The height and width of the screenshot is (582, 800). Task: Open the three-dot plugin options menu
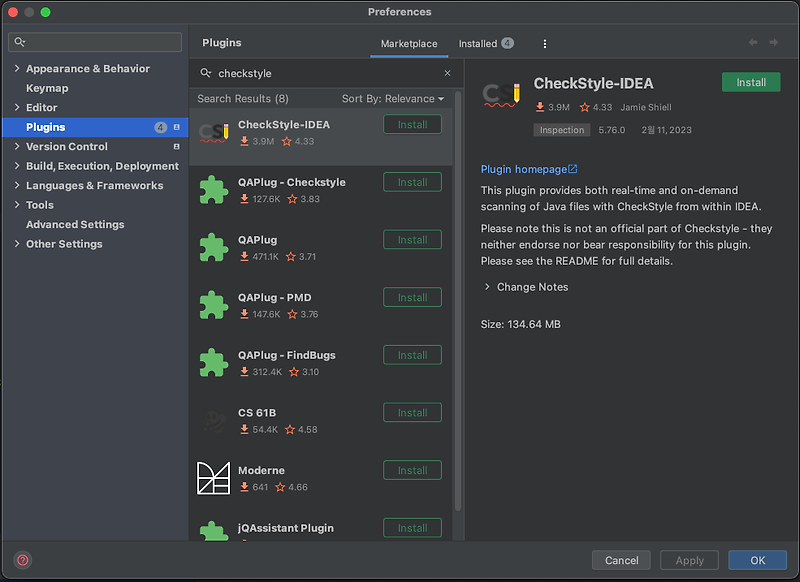544,43
